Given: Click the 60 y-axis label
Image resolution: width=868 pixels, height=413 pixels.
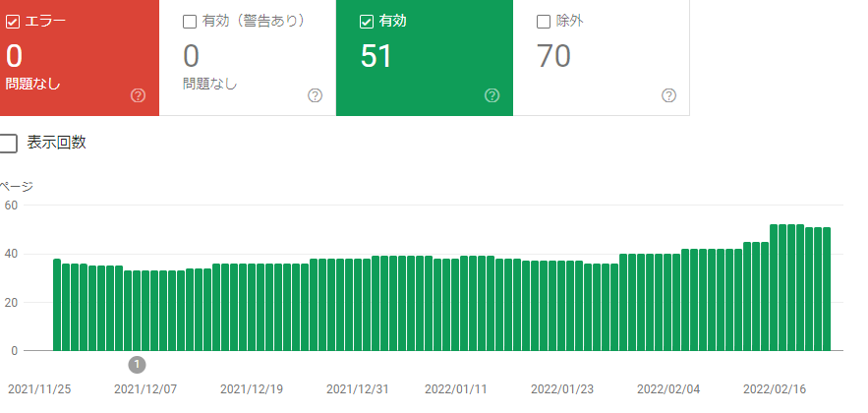Looking at the screenshot, I should coord(11,206).
